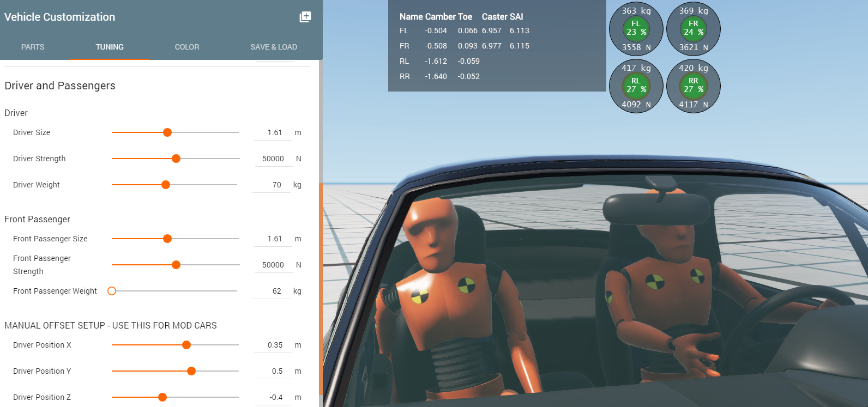Click the 'Driver and Passengers' section heading
Image resolution: width=868 pixels, height=407 pixels.
point(60,86)
